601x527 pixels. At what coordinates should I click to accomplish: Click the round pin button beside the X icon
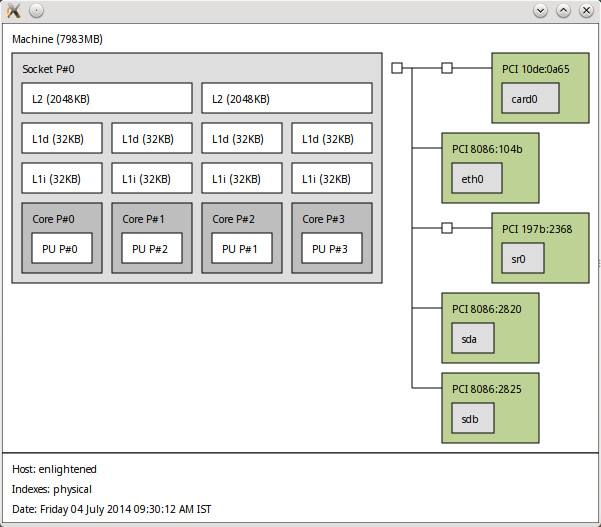tap(36, 10)
